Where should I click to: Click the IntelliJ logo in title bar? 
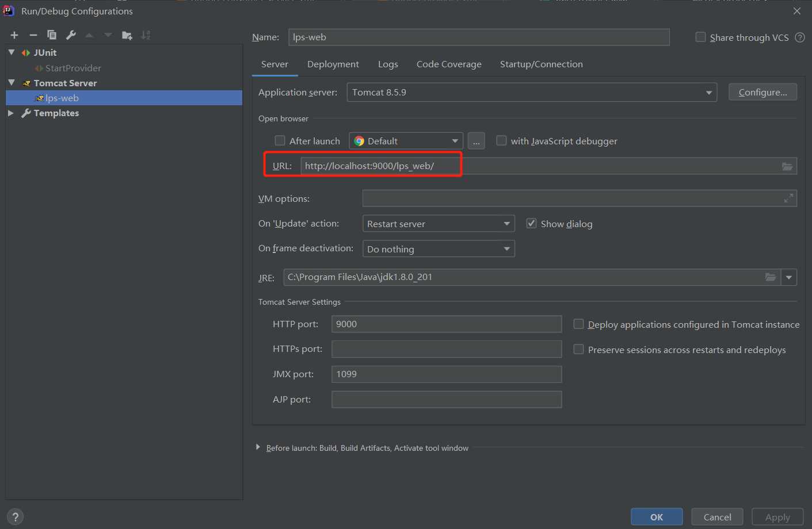coord(9,11)
